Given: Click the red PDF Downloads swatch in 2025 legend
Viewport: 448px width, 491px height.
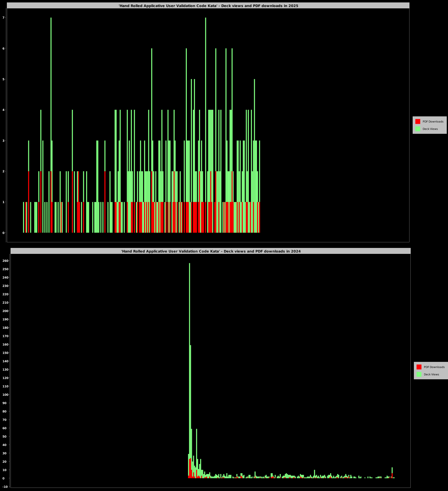Looking at the screenshot, I should tap(418, 122).
